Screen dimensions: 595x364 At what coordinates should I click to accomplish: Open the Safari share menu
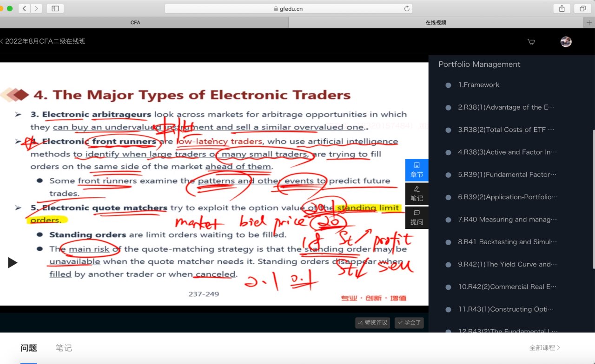[x=562, y=8]
